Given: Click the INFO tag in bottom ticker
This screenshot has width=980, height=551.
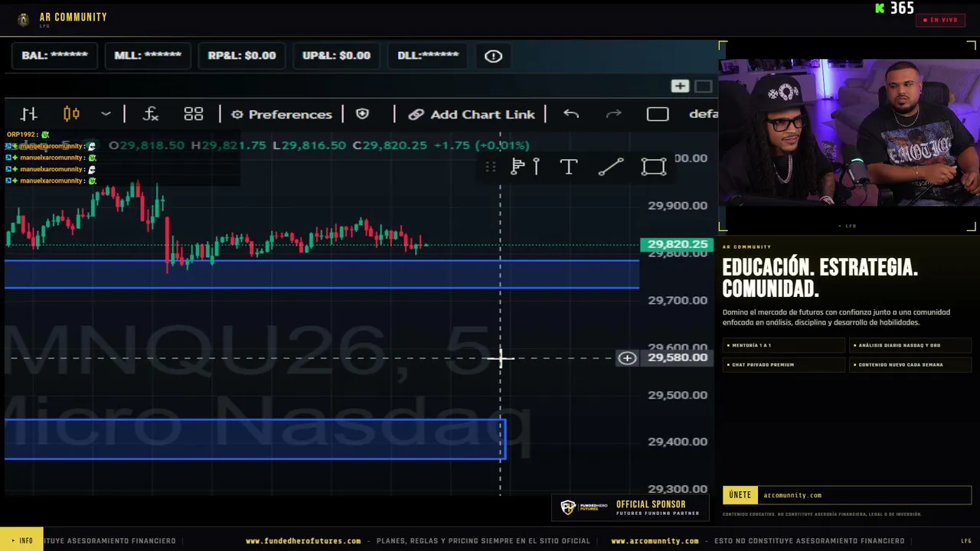Looking at the screenshot, I should coord(21,540).
